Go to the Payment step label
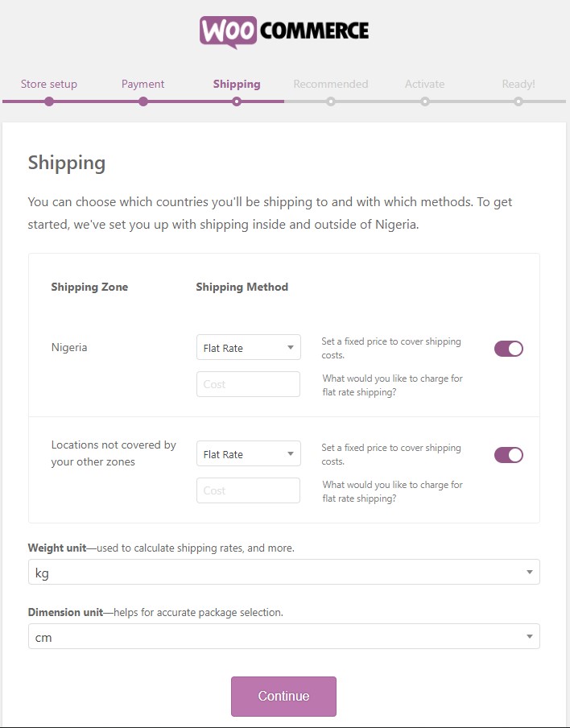The width and height of the screenshot is (570, 728). tap(142, 84)
